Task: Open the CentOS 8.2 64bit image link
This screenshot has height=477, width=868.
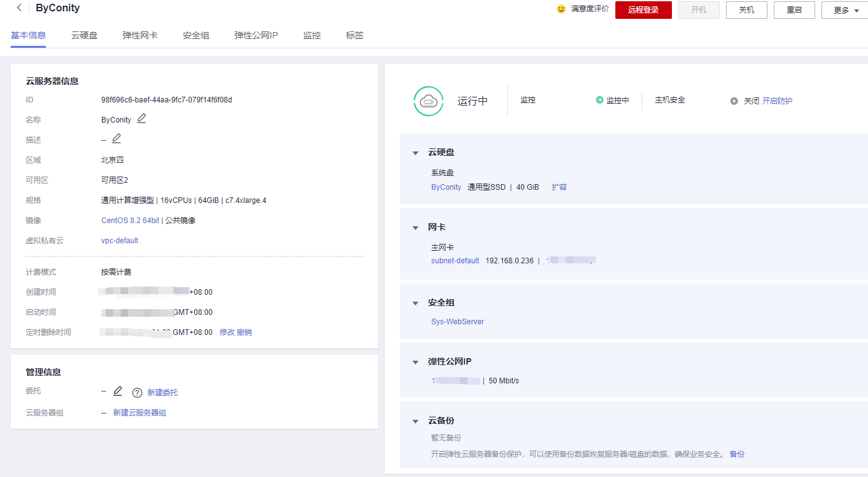Action: coord(130,220)
